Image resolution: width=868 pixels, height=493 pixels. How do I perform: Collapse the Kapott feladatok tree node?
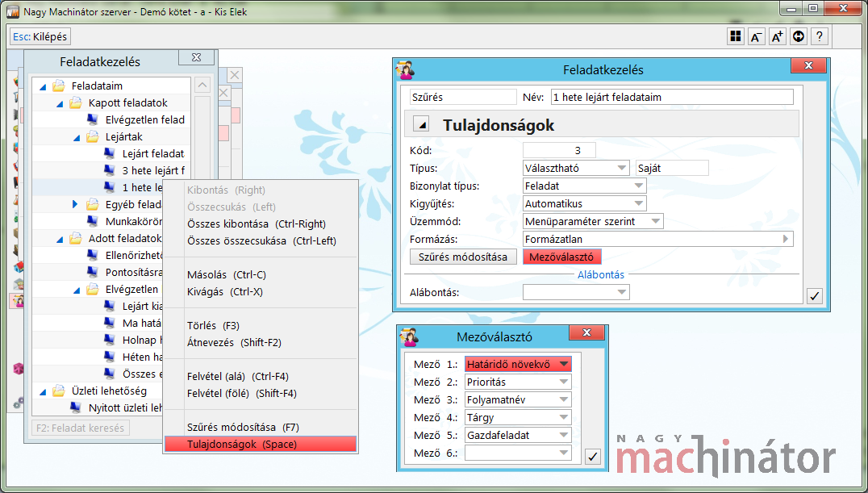60,103
